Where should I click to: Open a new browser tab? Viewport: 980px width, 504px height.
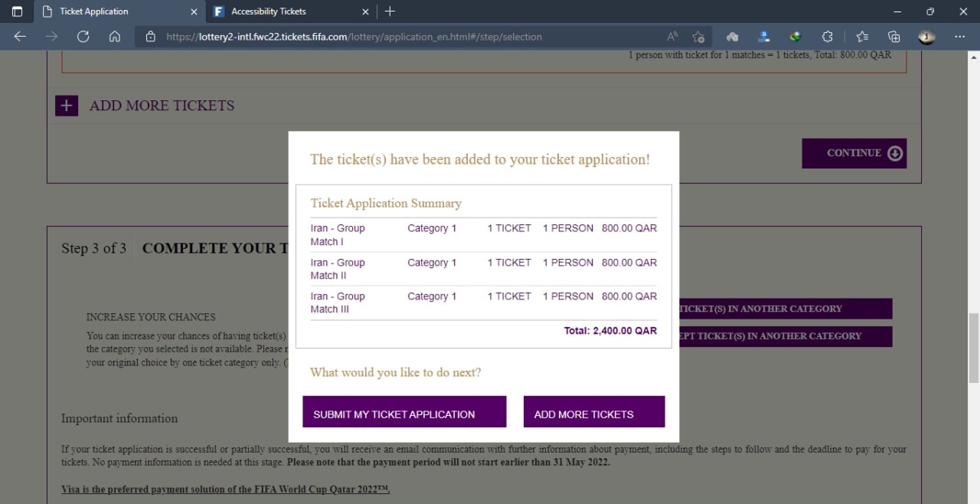390,11
